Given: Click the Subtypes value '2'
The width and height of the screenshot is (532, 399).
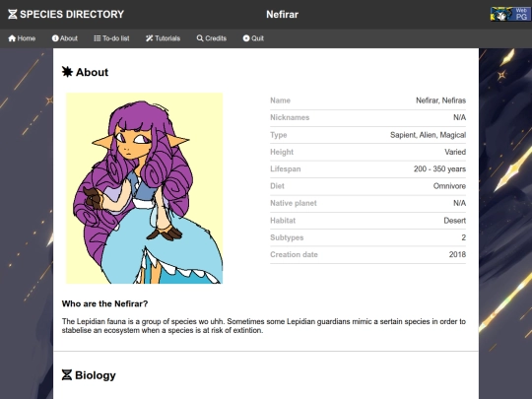Looking at the screenshot, I should [463, 237].
